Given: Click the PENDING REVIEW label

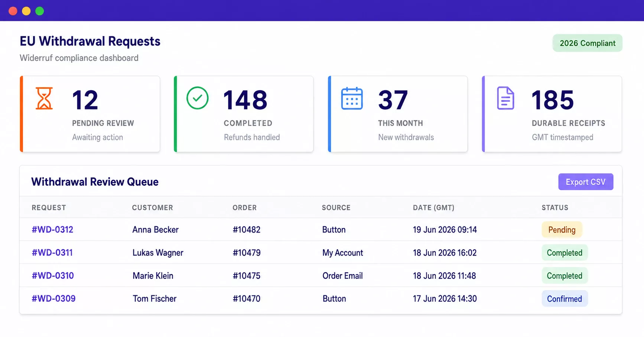Looking at the screenshot, I should (103, 123).
